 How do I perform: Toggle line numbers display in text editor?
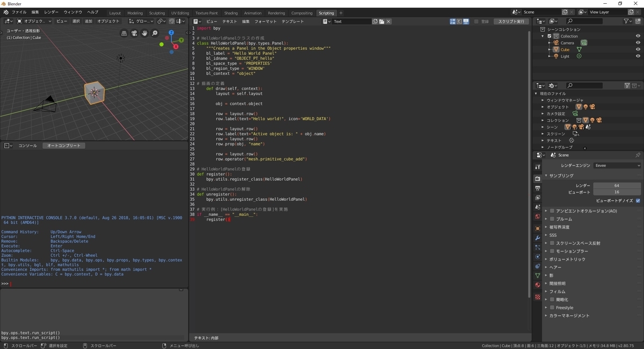point(453,21)
